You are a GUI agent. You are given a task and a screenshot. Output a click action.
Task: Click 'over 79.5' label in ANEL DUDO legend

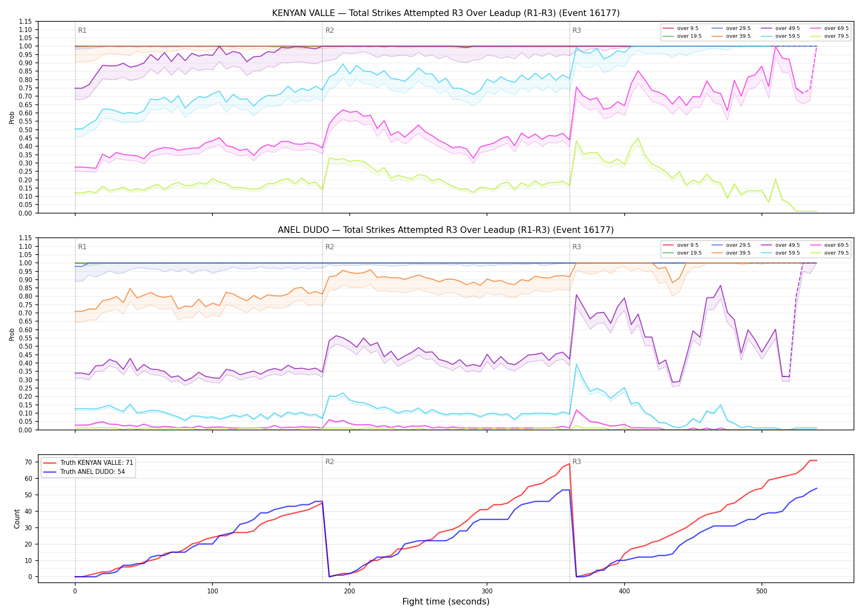(x=836, y=253)
